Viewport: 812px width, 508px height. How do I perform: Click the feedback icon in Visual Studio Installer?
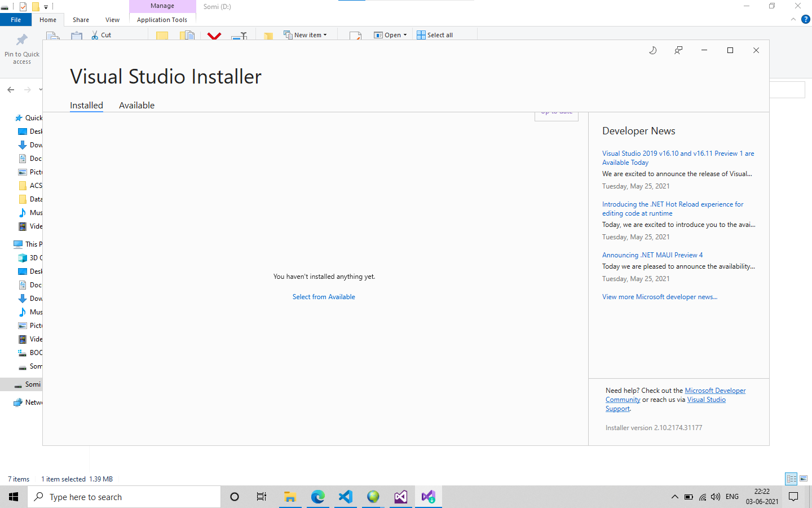pos(678,50)
